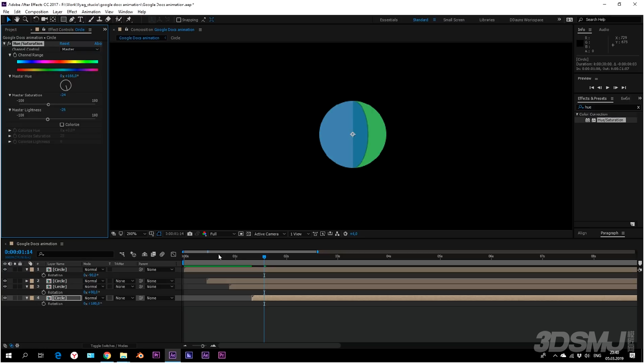644x363 pixels.
Task: Hide layer 3 Circle with eye icon
Action: tap(5, 287)
